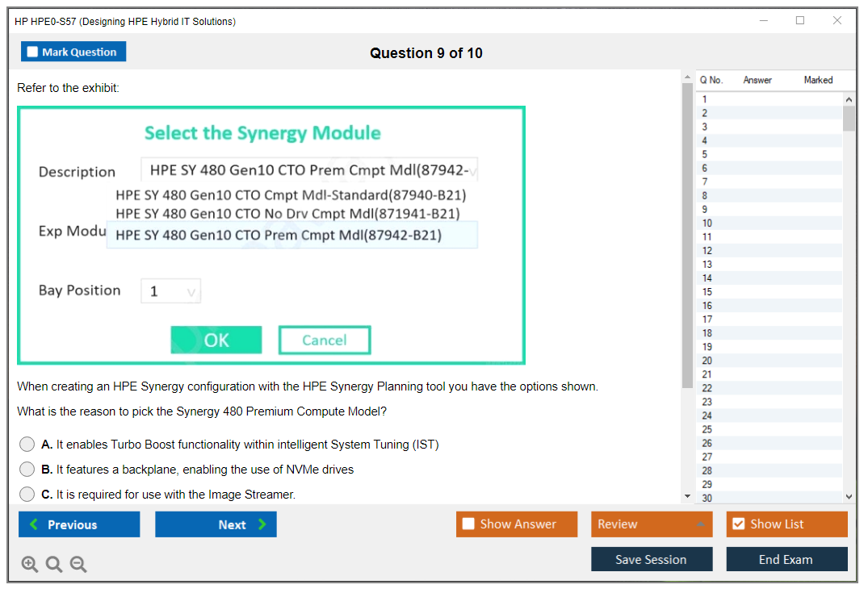The height and width of the screenshot is (593, 868).
Task: Select answer A about Turbo Boost
Action: coord(27,445)
